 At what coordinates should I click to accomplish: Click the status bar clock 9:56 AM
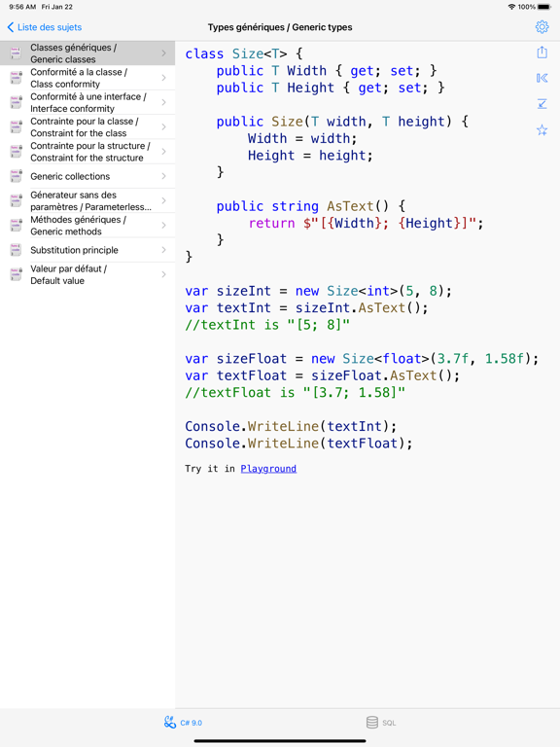click(22, 7)
